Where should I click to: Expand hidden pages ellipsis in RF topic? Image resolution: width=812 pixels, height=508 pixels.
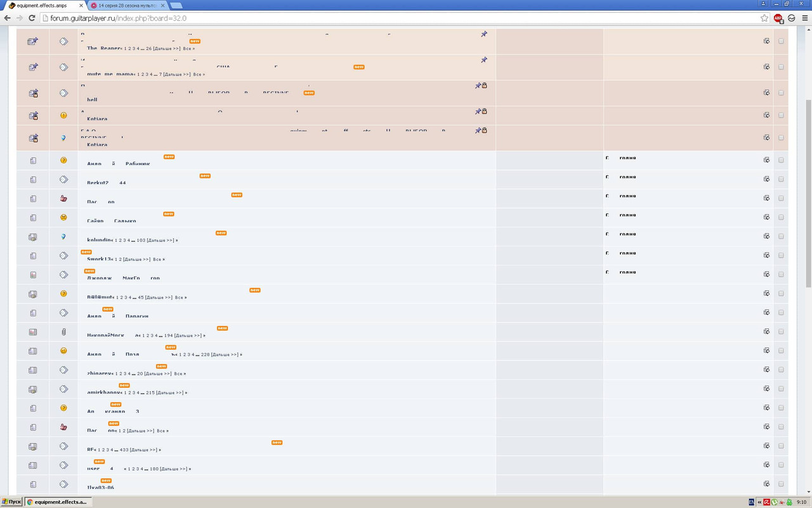116,450
